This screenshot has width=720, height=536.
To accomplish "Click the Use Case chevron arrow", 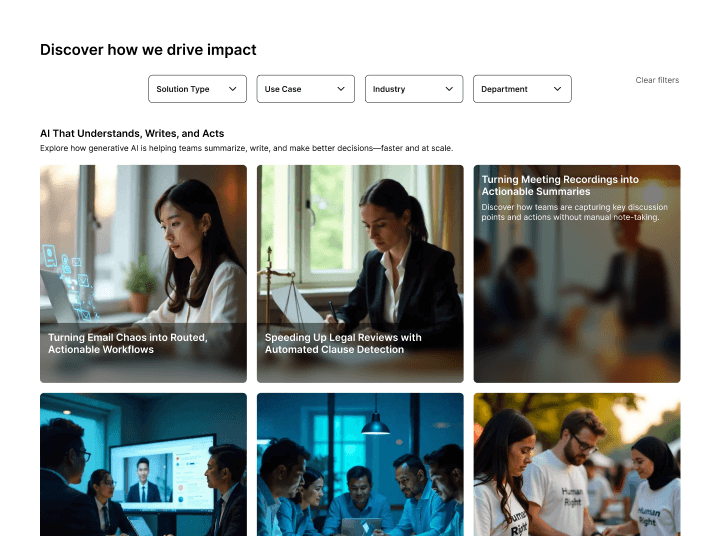I will click(x=341, y=89).
